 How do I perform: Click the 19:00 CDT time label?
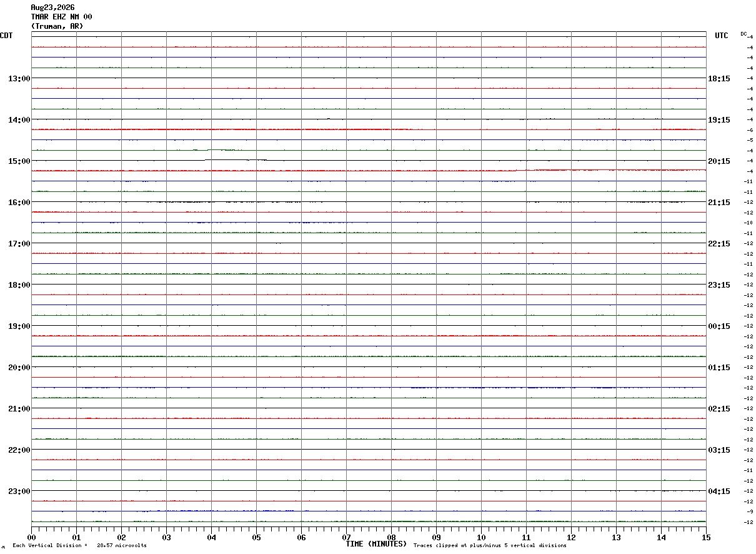[19, 326]
